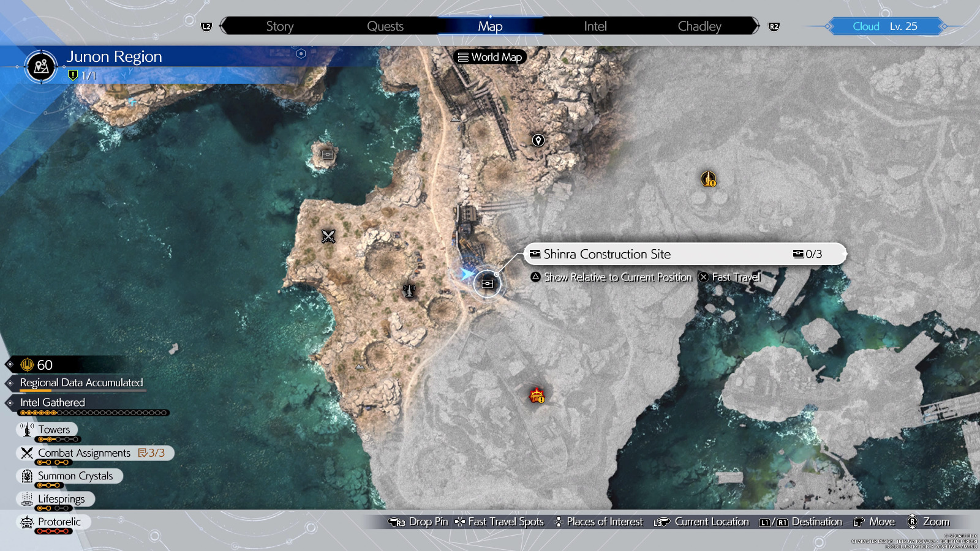Toggle Places of Interest markers
The height and width of the screenshot is (551, 980).
(605, 522)
